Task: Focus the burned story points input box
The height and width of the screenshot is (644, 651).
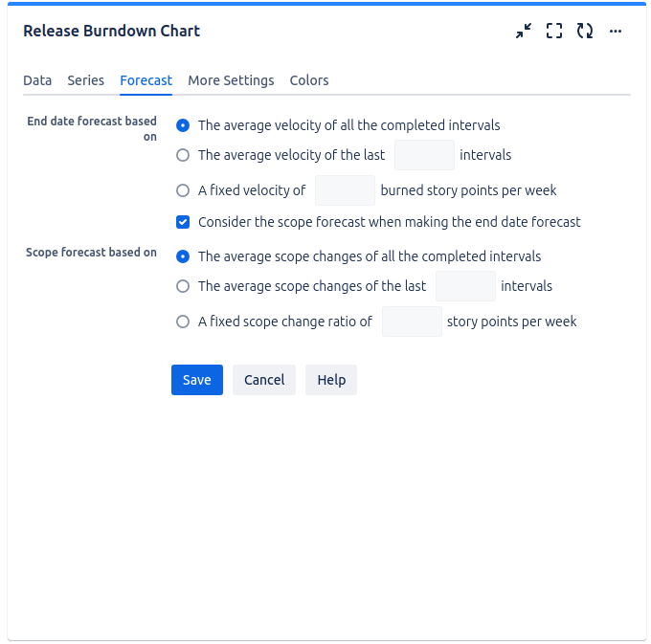Action: tap(345, 190)
